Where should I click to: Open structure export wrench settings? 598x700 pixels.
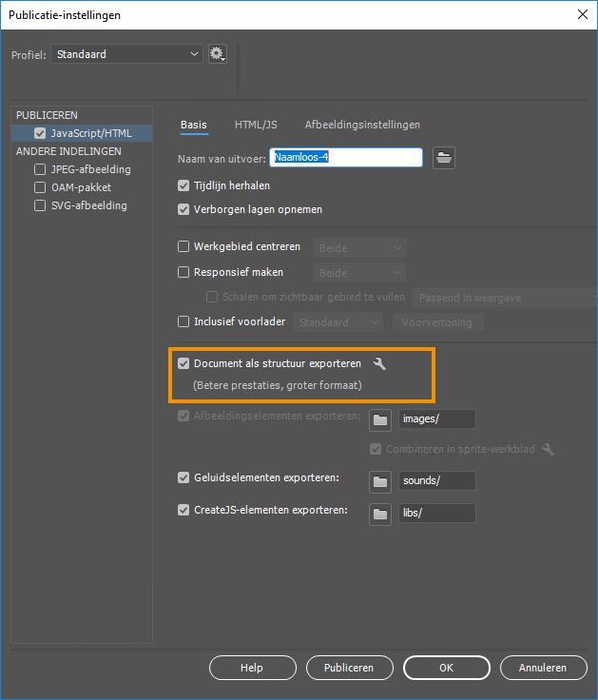[x=379, y=364]
